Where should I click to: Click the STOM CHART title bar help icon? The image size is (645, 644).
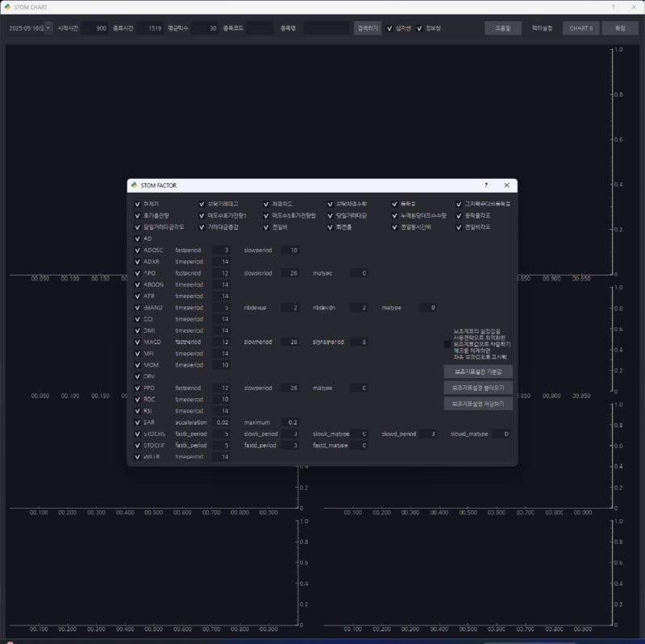[612, 6]
